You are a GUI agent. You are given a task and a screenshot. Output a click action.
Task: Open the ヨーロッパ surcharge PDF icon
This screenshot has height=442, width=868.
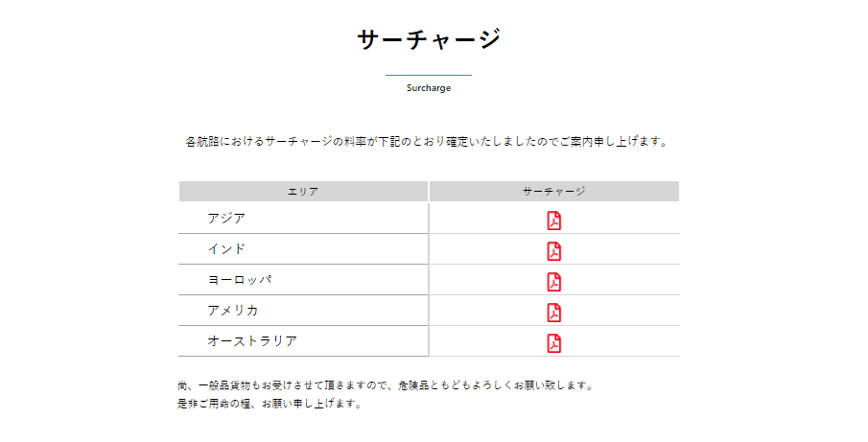click(554, 282)
